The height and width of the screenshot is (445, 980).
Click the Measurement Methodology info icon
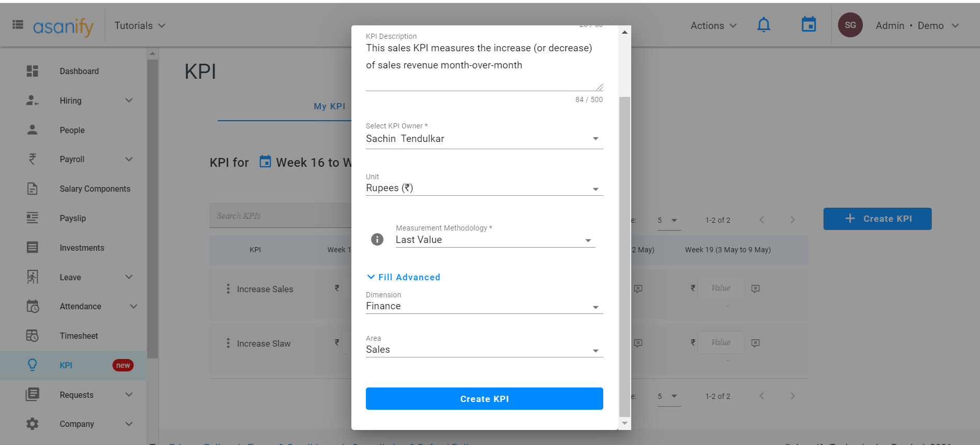[x=377, y=239]
